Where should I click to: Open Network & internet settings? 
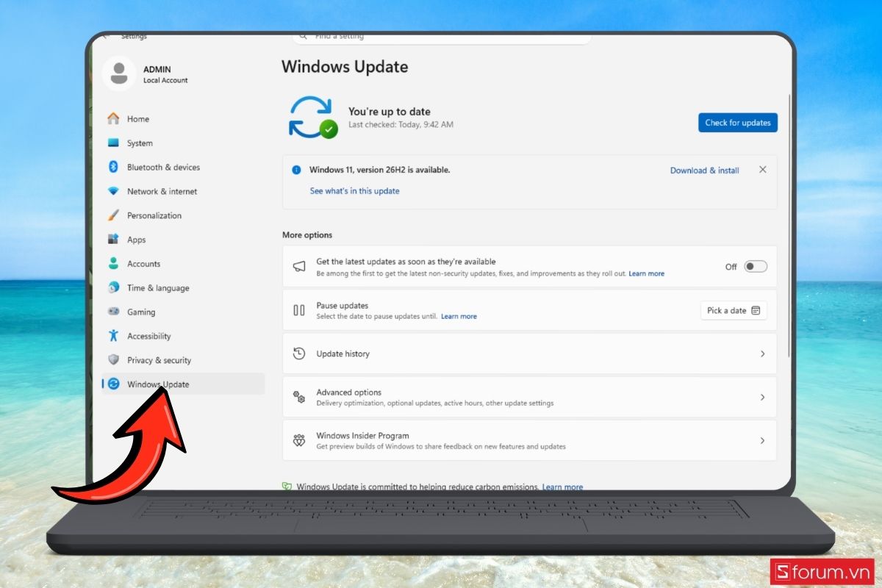point(183,191)
